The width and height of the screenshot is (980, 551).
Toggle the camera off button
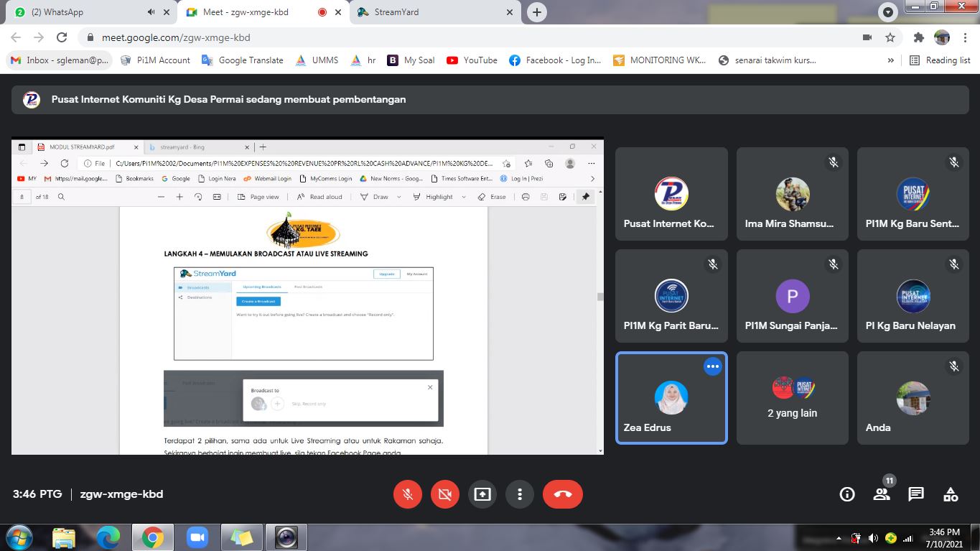[x=445, y=494]
